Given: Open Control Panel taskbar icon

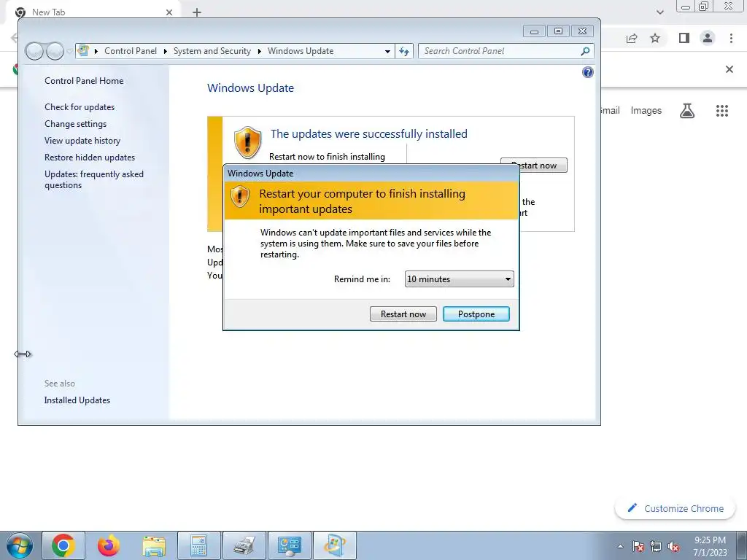Looking at the screenshot, I should click(289, 545).
